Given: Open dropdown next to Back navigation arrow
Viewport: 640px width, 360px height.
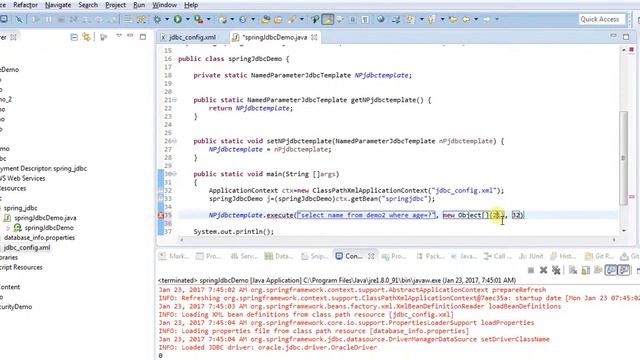Looking at the screenshot, I should click(x=476, y=19).
